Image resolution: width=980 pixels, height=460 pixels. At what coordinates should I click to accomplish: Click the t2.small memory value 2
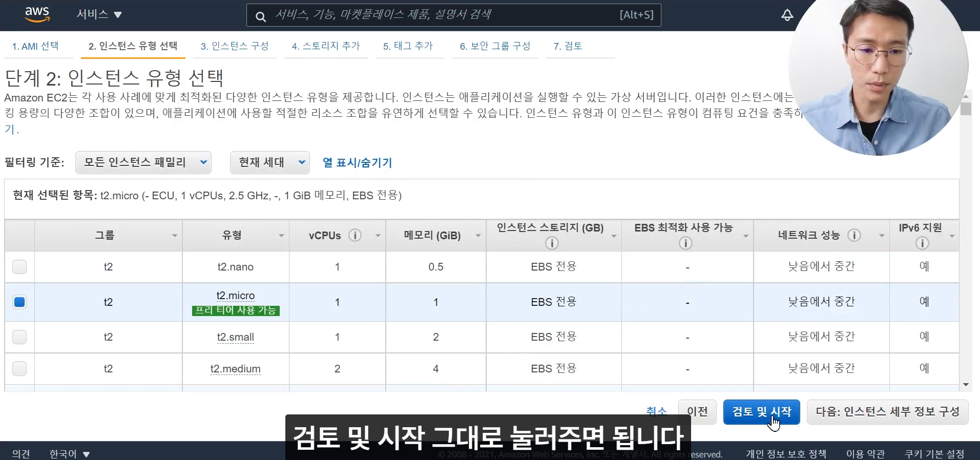[x=436, y=337]
